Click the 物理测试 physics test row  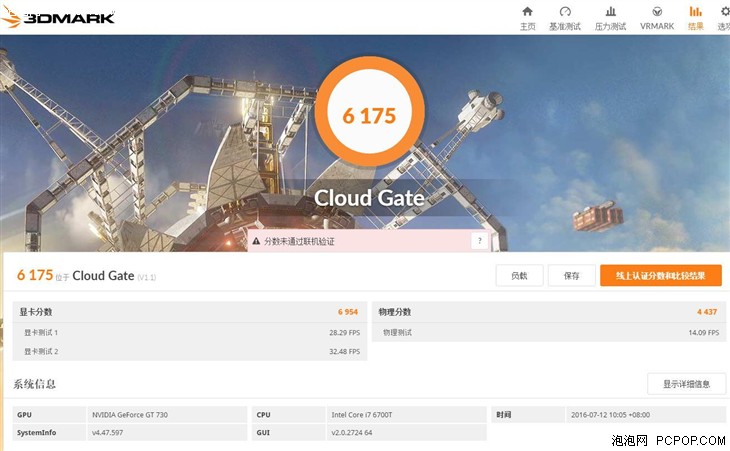coord(549,332)
